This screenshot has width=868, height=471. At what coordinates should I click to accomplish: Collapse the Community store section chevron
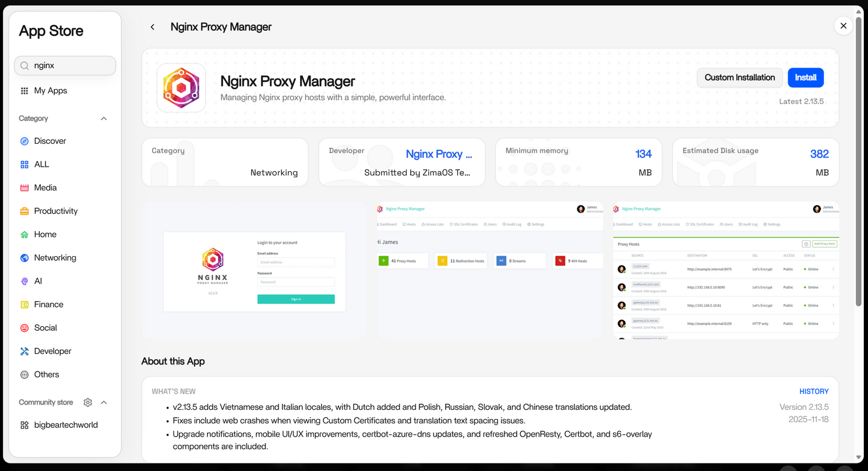[x=104, y=402]
